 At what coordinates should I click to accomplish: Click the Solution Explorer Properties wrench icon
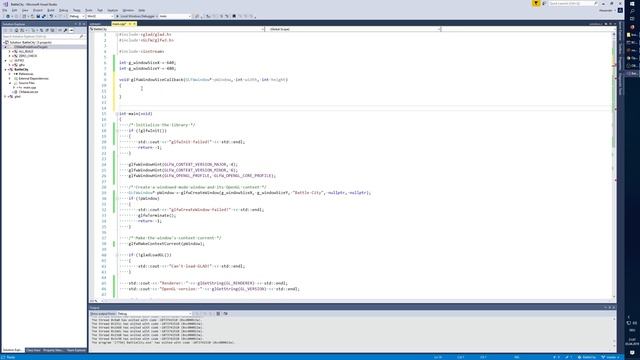click(65, 31)
